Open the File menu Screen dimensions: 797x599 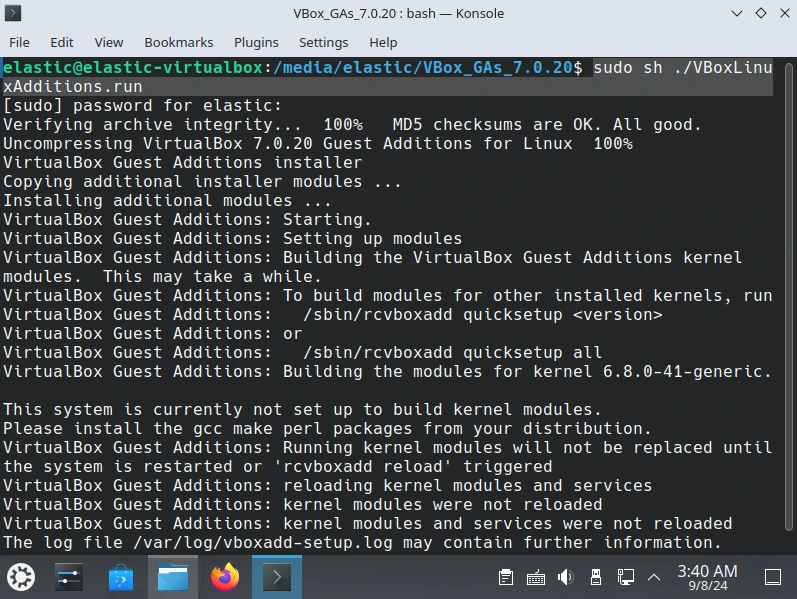pos(19,42)
